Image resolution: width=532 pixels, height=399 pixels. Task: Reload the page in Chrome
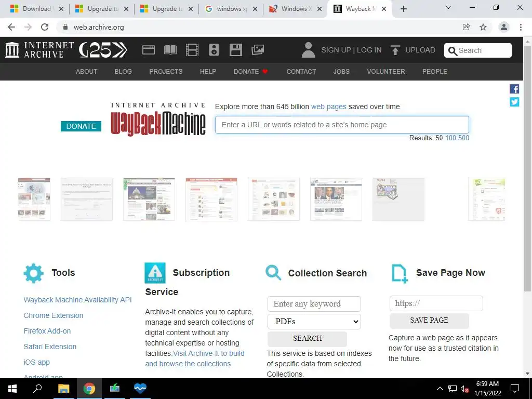pos(45,27)
